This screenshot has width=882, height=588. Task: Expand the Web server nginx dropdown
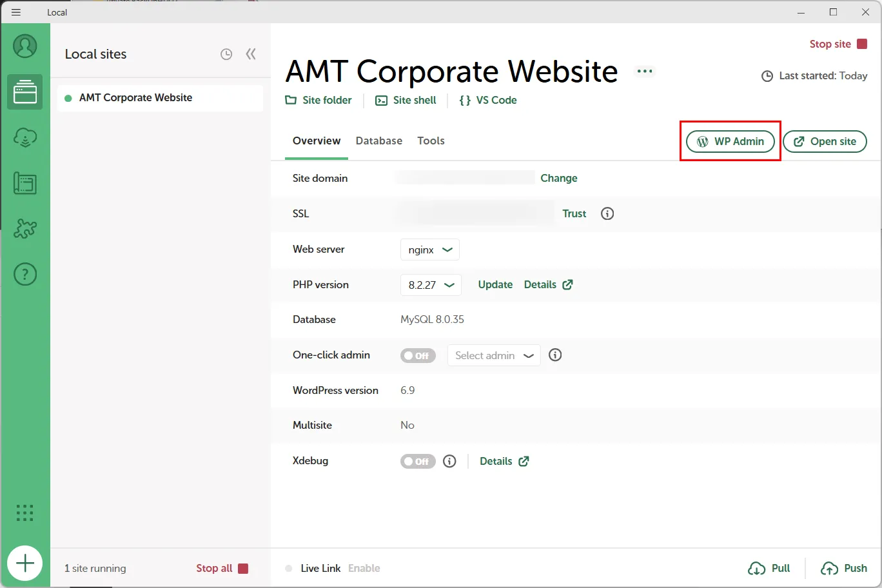(x=430, y=250)
